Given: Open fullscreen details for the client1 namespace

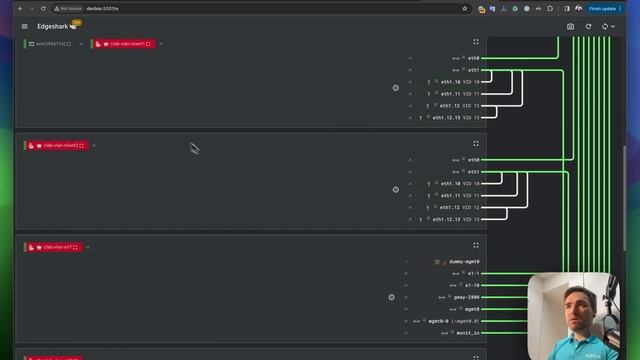Looking at the screenshot, I should [x=476, y=42].
